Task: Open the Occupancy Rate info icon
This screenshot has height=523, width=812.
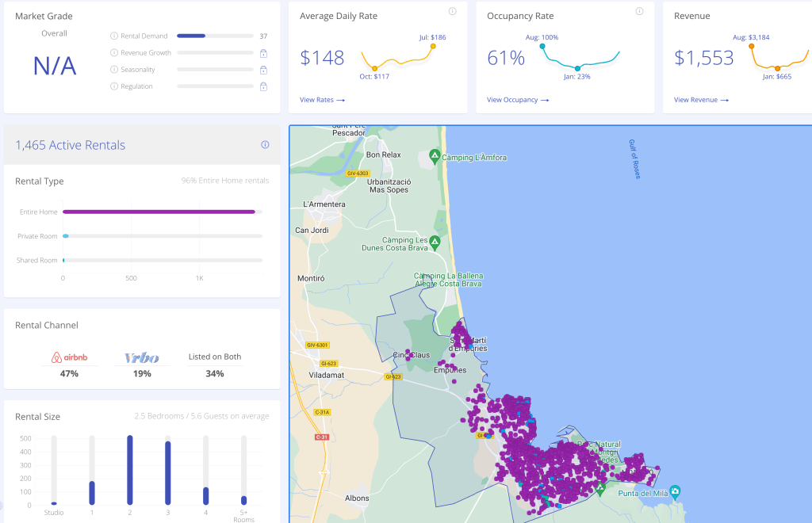Action: click(x=639, y=11)
